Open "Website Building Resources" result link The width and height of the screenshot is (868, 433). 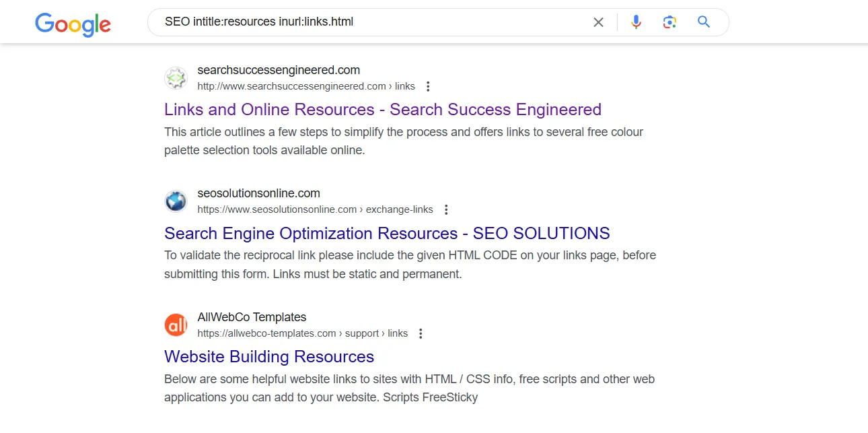click(269, 357)
